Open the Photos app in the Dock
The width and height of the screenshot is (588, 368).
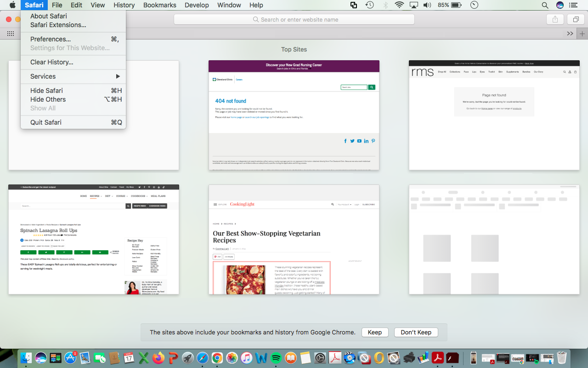232,358
